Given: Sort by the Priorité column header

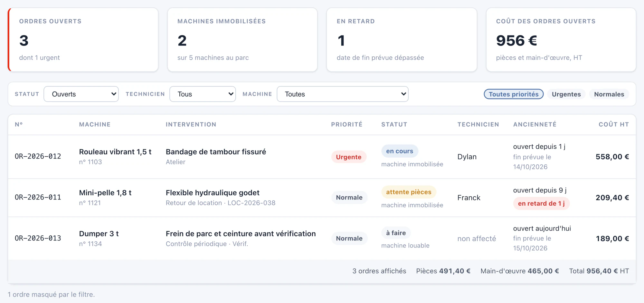Looking at the screenshot, I should point(346,124).
